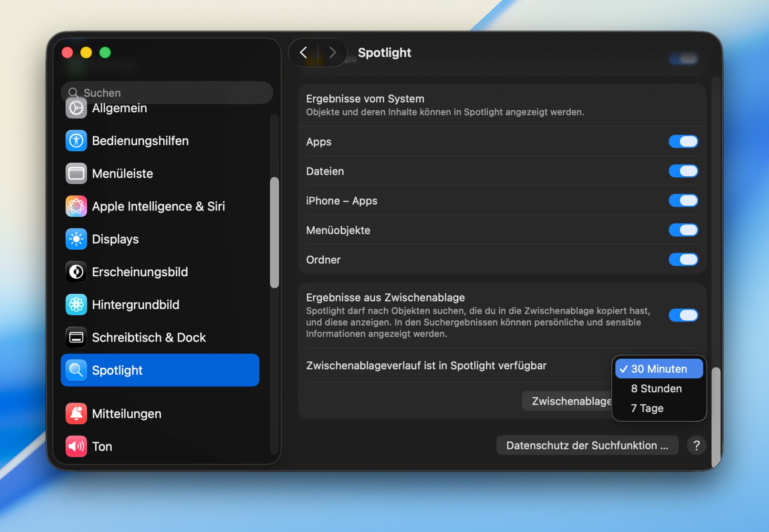Go back using the left chevron
The height and width of the screenshot is (532, 769).
pos(304,53)
